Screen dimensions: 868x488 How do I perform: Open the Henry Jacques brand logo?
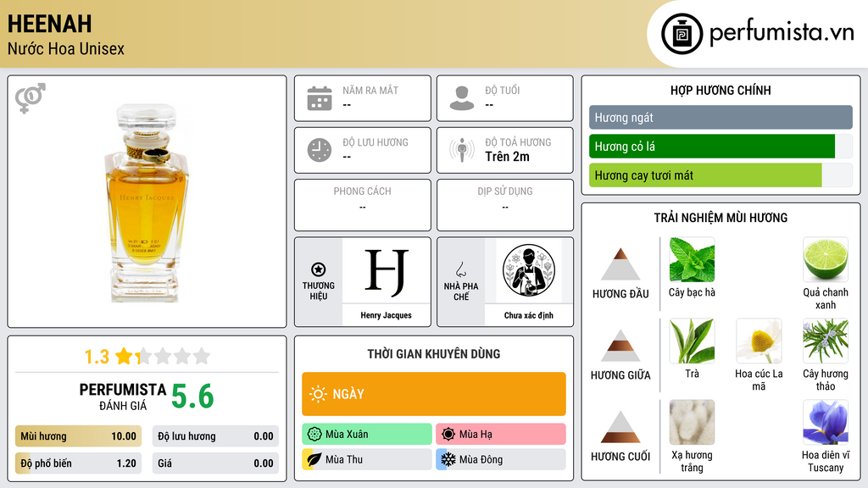pos(387,271)
